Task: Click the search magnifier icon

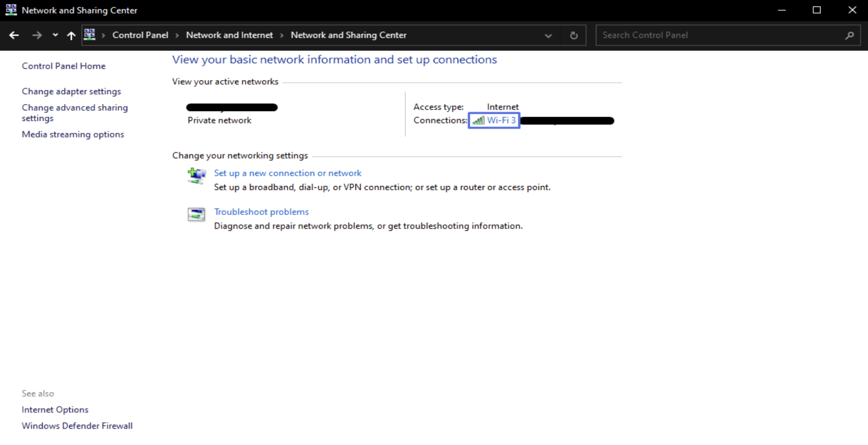Action: (x=849, y=36)
